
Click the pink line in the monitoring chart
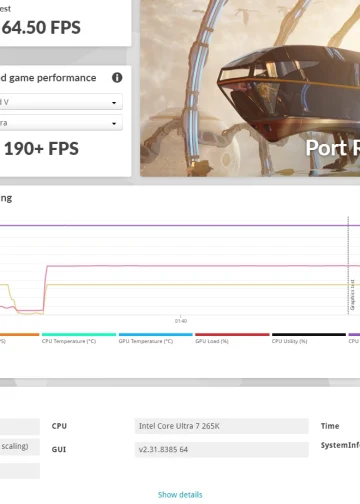point(200,266)
